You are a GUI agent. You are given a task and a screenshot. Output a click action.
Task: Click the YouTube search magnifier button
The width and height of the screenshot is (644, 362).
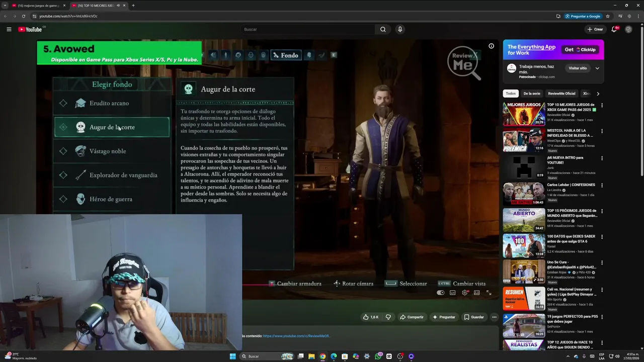click(383, 29)
